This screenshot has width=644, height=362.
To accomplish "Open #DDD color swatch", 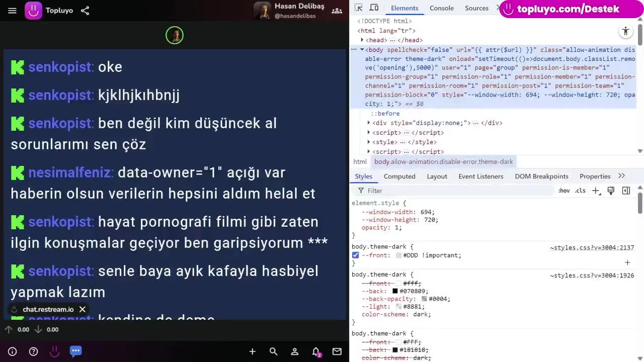I will pos(398,255).
